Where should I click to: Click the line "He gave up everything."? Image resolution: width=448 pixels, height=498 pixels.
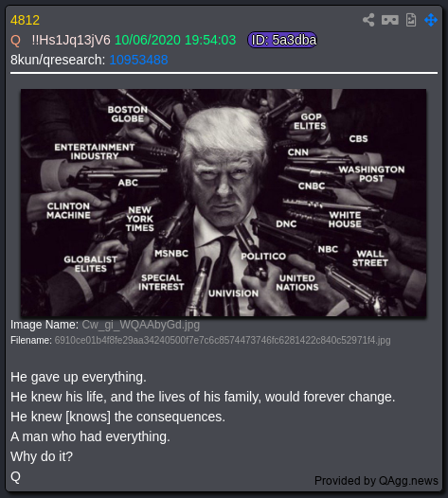[x=79, y=378]
